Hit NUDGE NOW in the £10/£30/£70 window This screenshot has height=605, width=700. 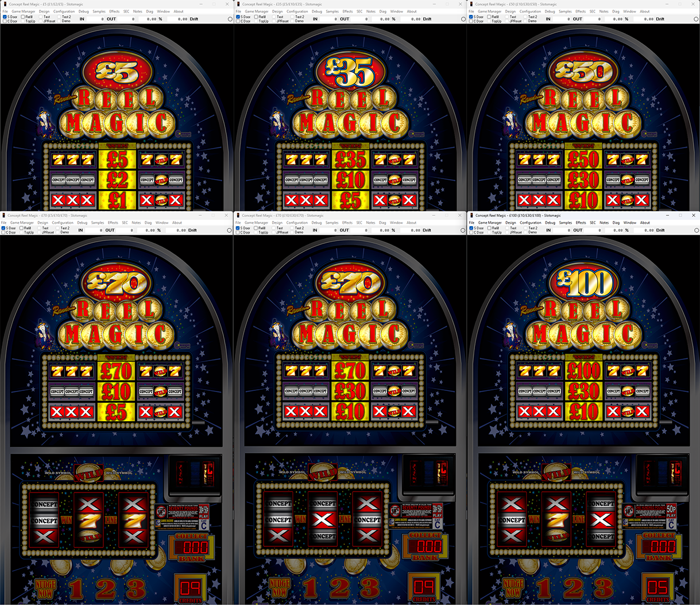pos(280,588)
